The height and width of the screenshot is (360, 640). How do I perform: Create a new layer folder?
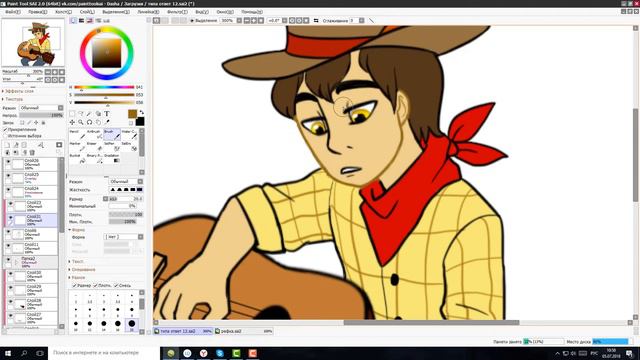(x=24, y=145)
